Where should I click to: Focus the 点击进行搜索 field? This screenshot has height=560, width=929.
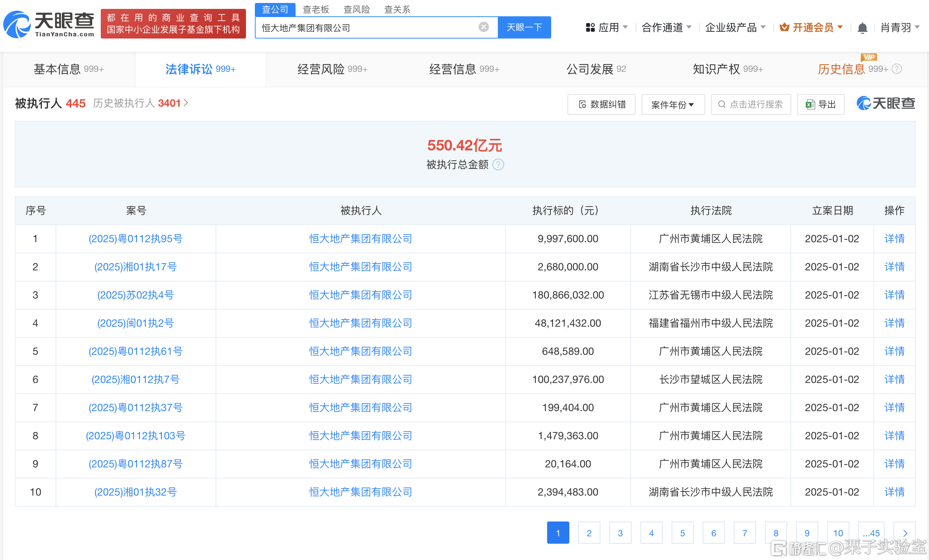(751, 104)
